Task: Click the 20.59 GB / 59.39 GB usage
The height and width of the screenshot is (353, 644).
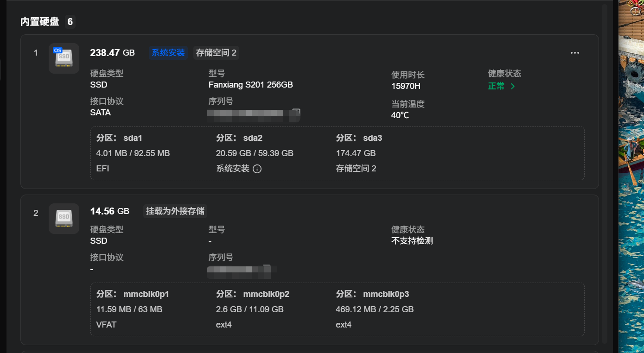Action: tap(255, 153)
